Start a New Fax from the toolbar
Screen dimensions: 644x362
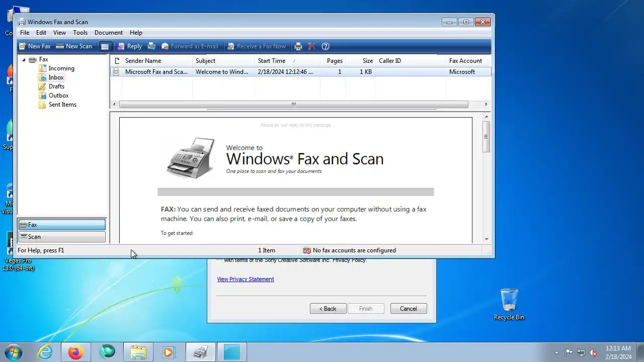pos(35,46)
